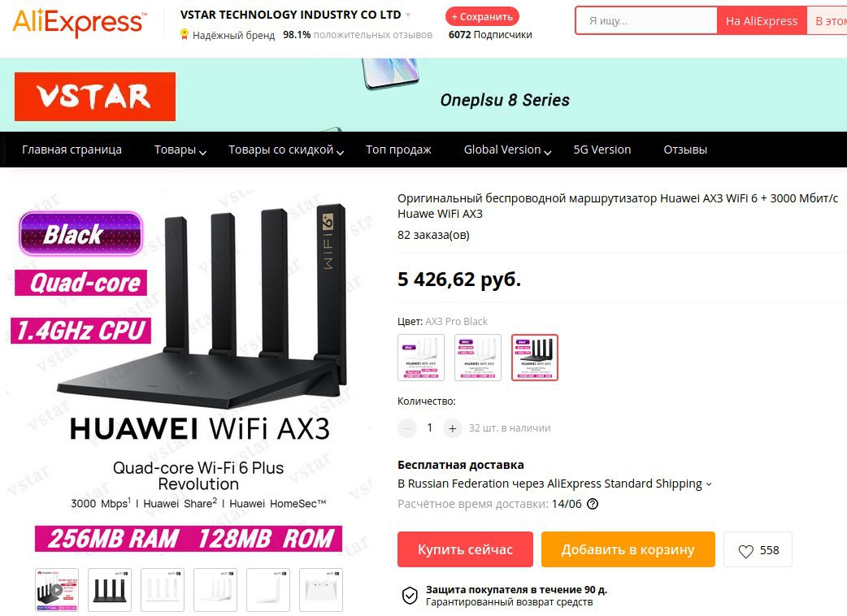This screenshot has width=847, height=616.
Task: Select AX3 Pro Black color swatch
Action: tap(534, 358)
